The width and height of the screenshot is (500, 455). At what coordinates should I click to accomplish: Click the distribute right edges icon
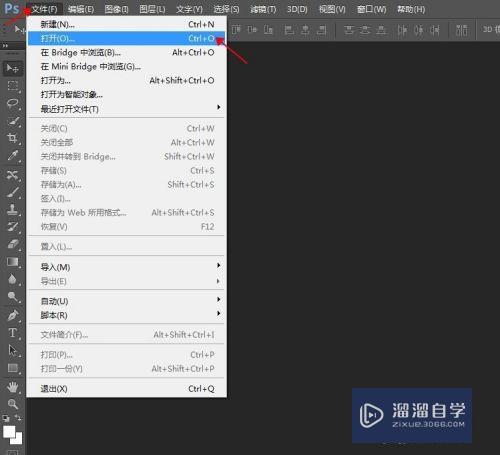[x=435, y=30]
